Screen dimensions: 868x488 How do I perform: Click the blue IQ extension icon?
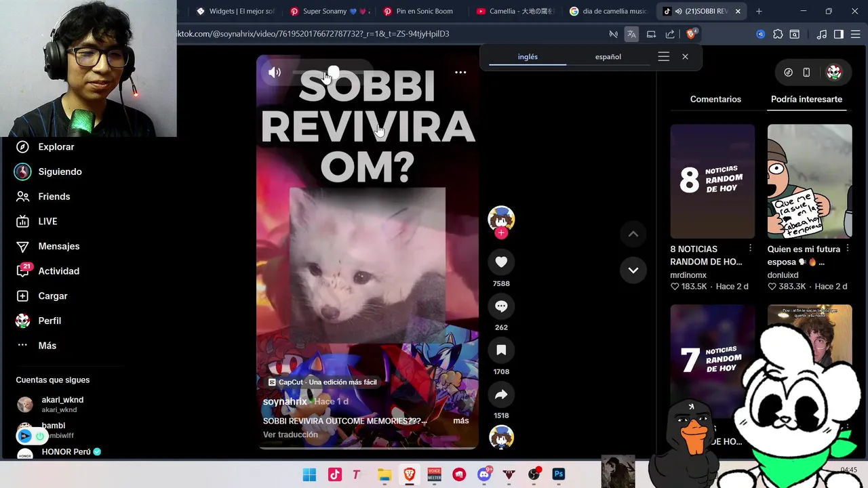(x=761, y=34)
